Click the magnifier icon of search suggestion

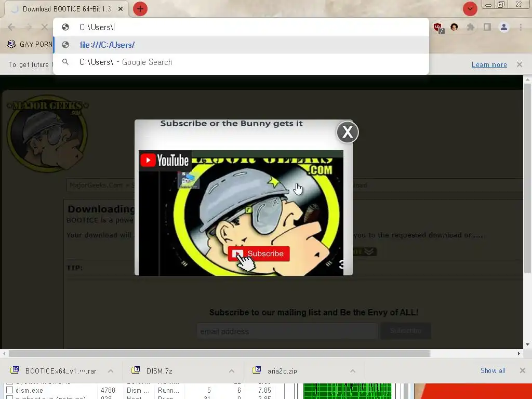pyautogui.click(x=65, y=62)
